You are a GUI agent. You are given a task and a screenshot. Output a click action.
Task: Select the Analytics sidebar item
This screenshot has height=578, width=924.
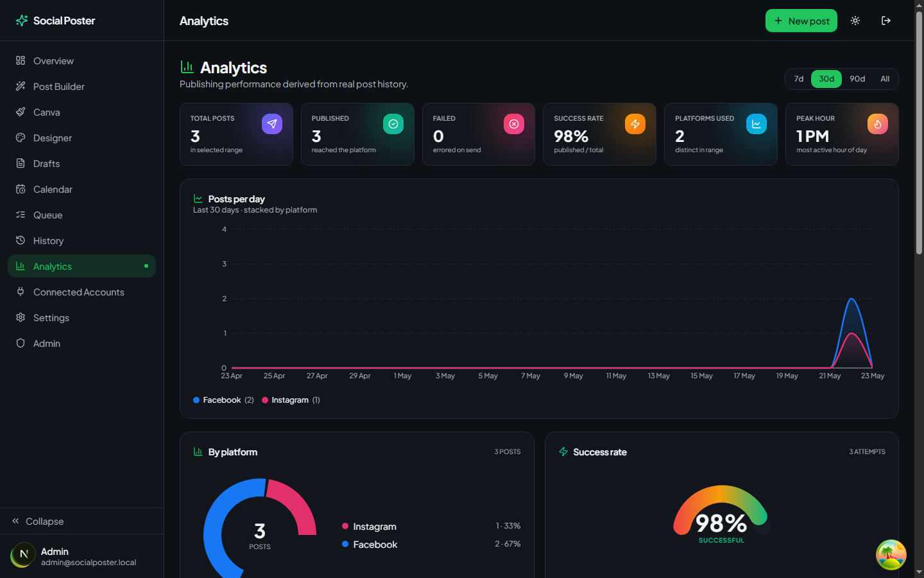click(x=81, y=266)
